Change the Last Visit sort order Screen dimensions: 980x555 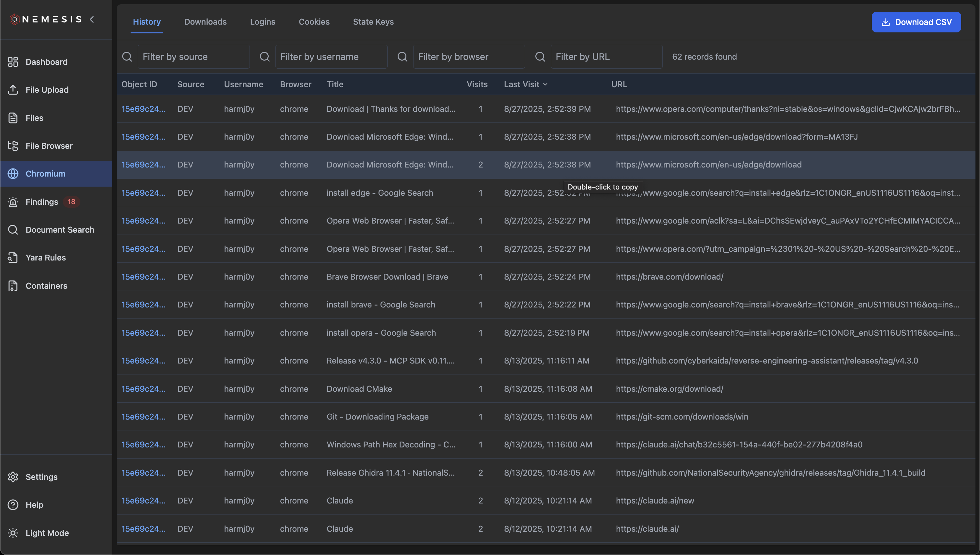(x=526, y=84)
